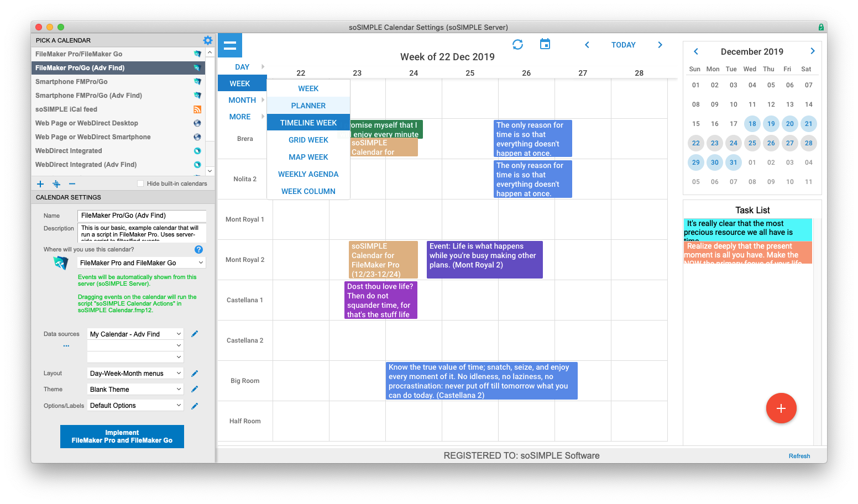Viewport: 858px width, 504px height.
Task: Select GRID WEEK view
Action: (x=308, y=140)
